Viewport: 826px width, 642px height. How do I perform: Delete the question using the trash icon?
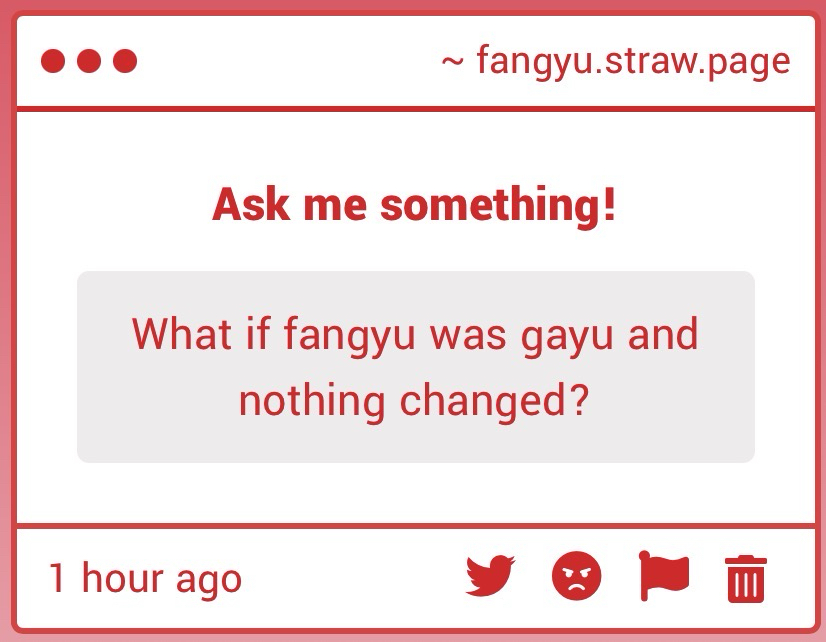pos(746,578)
